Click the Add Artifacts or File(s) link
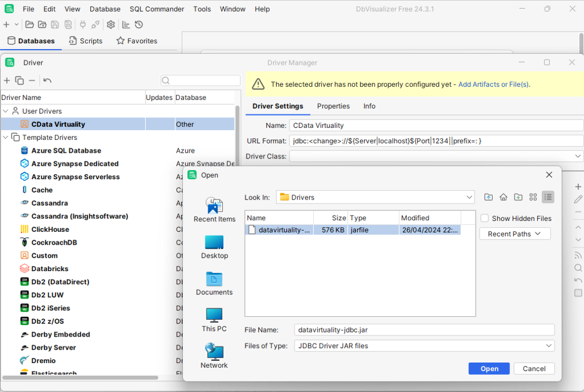Image resolution: width=584 pixels, height=392 pixels. 493,84
